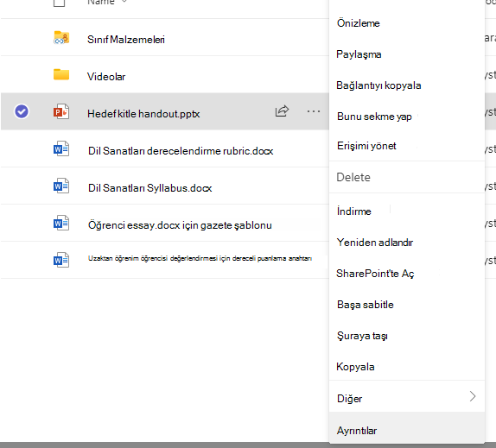
Task: Click the Sınıf Malzemeleri folder icon
Action: pyautogui.click(x=61, y=38)
